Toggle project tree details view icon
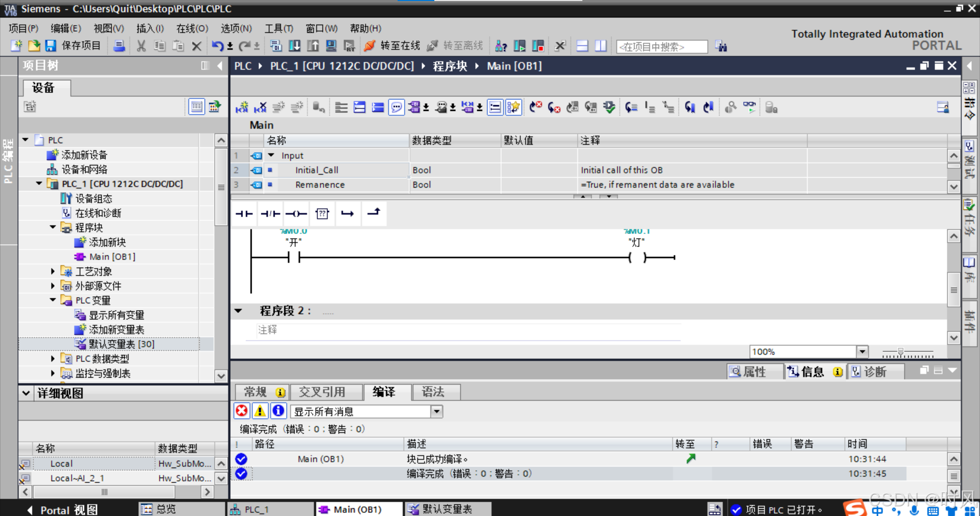The height and width of the screenshot is (516, 980). (197, 107)
